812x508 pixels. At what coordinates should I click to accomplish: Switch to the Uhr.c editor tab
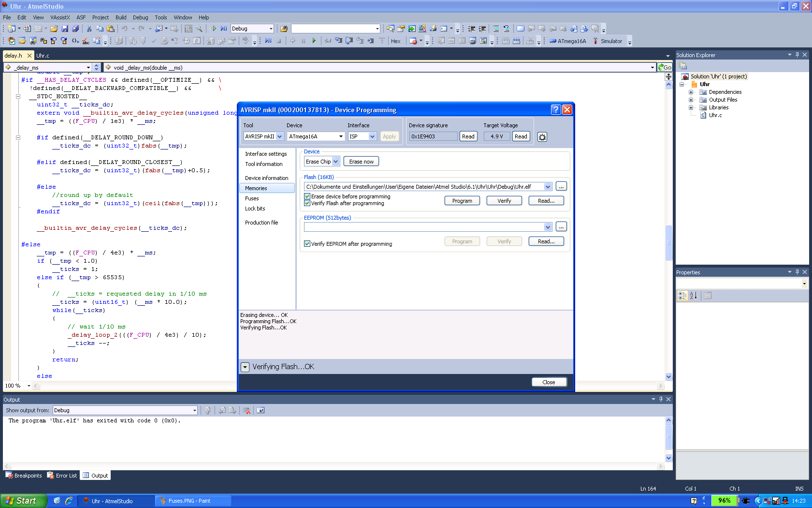pos(43,56)
